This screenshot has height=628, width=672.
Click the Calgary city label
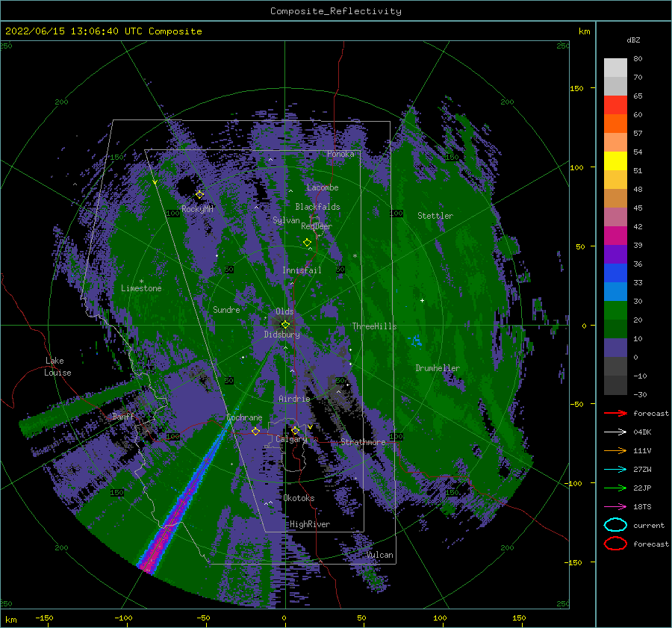291,439
